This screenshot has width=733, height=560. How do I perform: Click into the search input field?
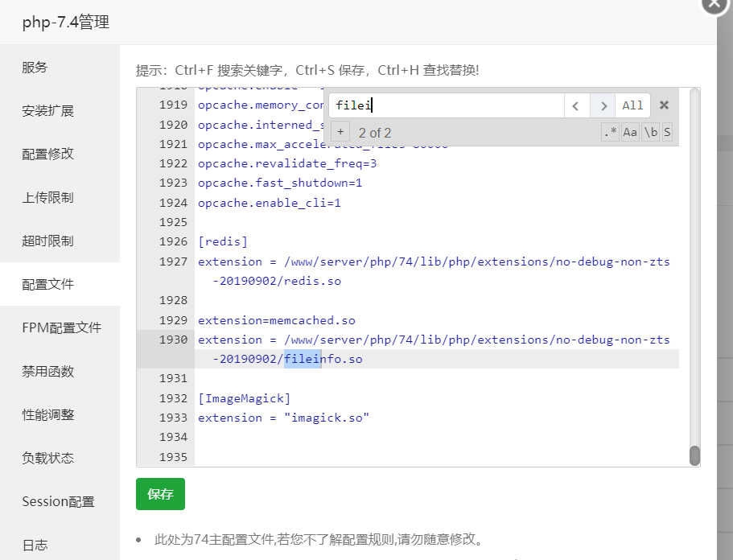click(447, 105)
